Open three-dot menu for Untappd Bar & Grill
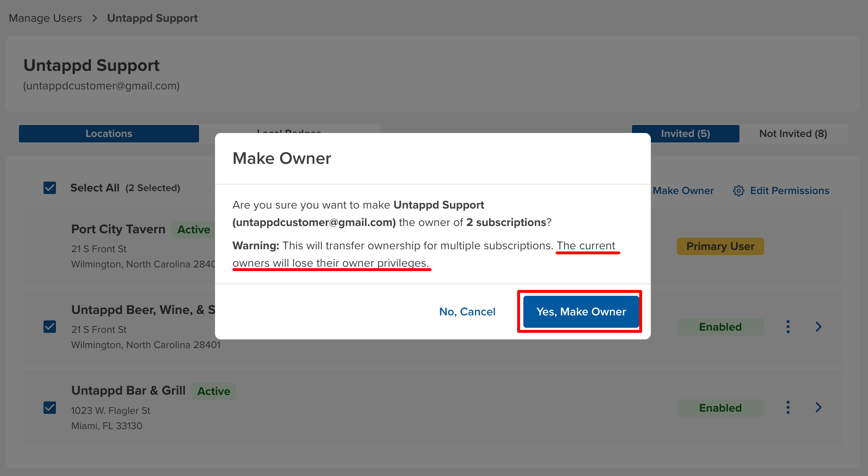The width and height of the screenshot is (868, 476). pyautogui.click(x=788, y=407)
